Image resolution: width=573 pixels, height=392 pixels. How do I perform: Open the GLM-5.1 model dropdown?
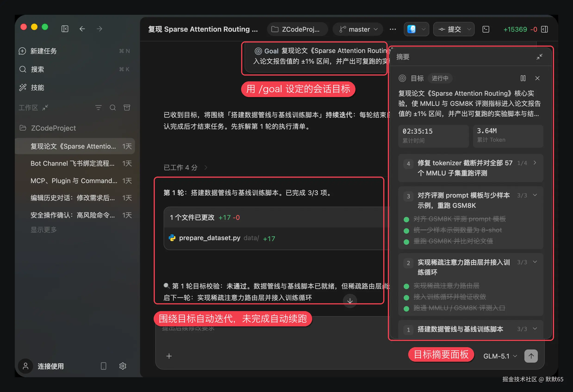coord(500,356)
